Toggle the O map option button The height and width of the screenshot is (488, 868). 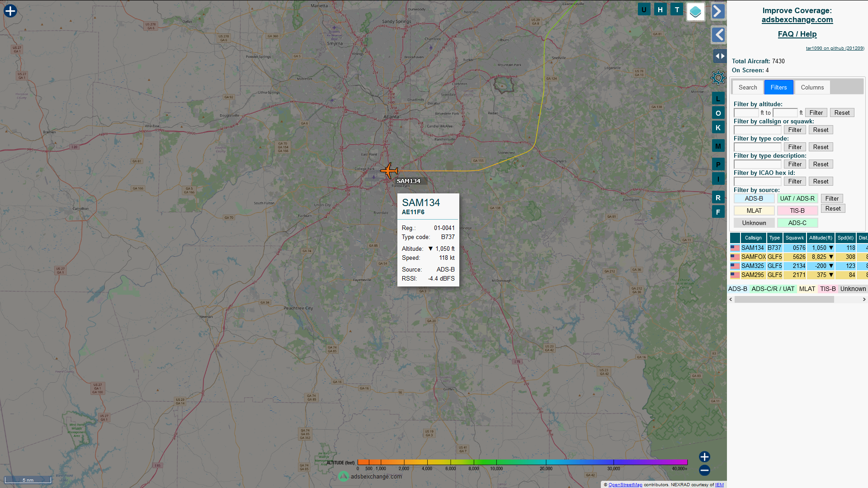pos(718,113)
